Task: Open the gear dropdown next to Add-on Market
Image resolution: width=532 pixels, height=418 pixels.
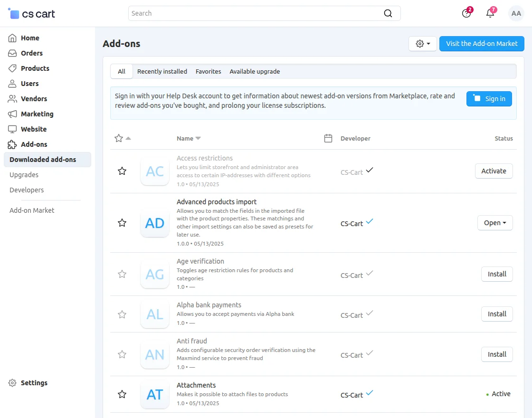Action: click(422, 43)
